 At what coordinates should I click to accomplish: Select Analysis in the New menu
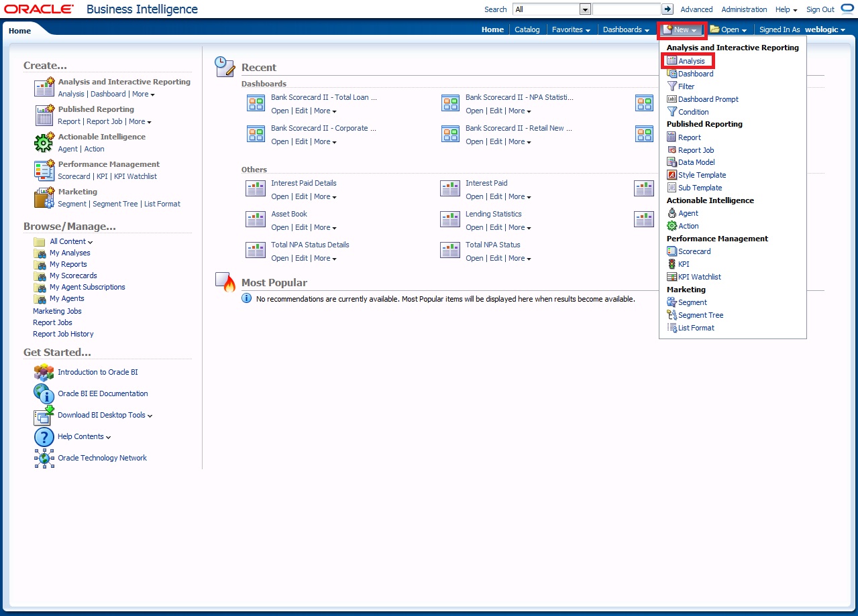(x=688, y=61)
